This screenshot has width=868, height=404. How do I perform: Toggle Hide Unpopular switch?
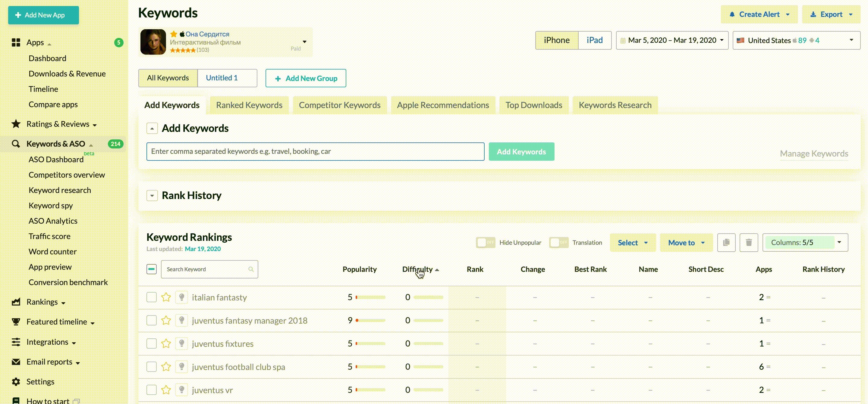point(485,242)
